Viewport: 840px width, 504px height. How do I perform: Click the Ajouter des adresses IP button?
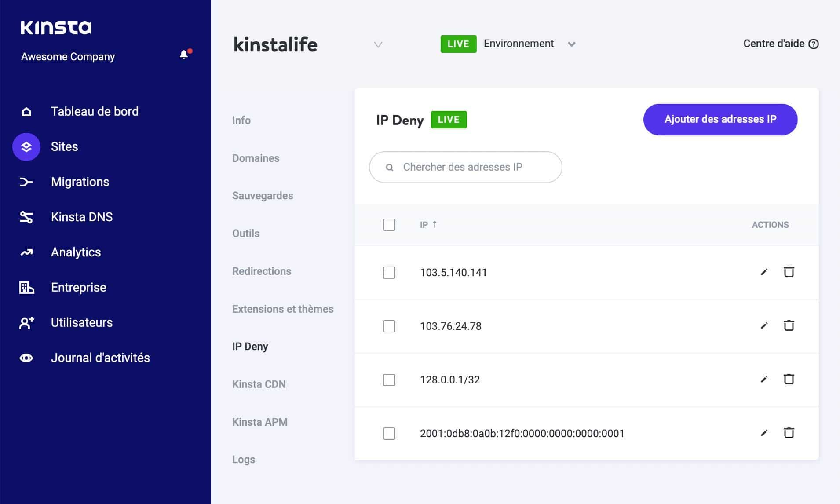point(720,119)
